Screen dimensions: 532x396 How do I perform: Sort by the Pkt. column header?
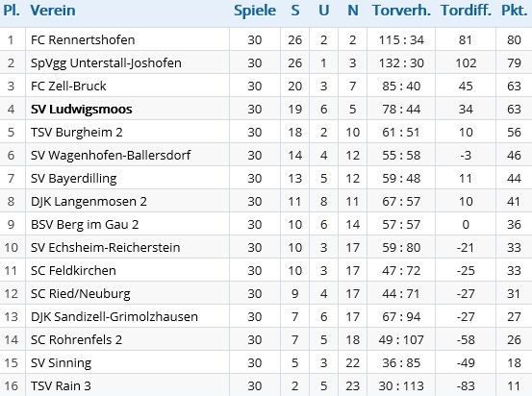tap(514, 11)
